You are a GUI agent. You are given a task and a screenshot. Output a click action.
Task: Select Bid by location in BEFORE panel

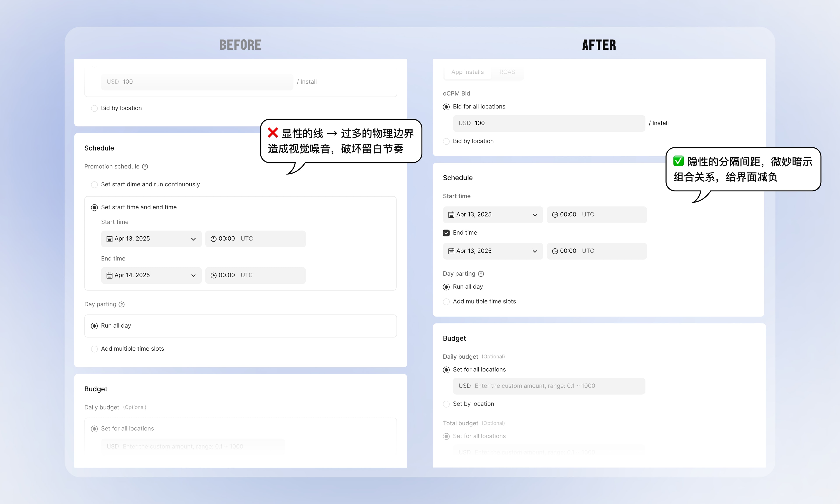pos(94,108)
